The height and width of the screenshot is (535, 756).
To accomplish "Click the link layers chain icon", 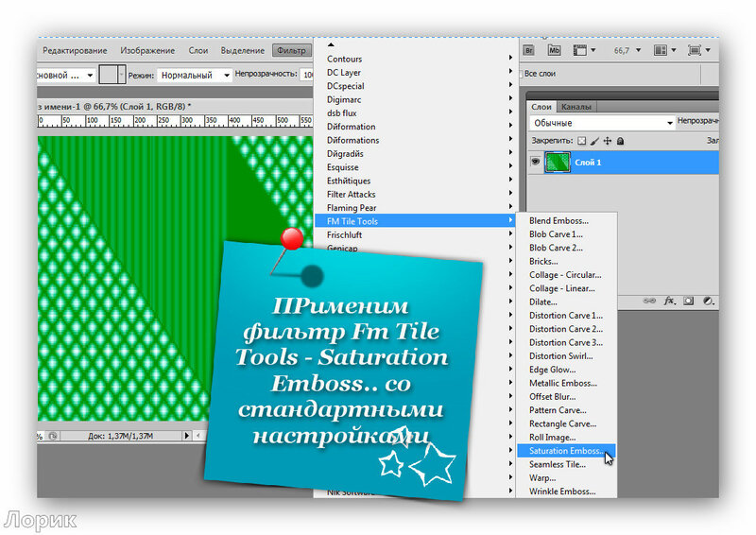I will [x=649, y=301].
